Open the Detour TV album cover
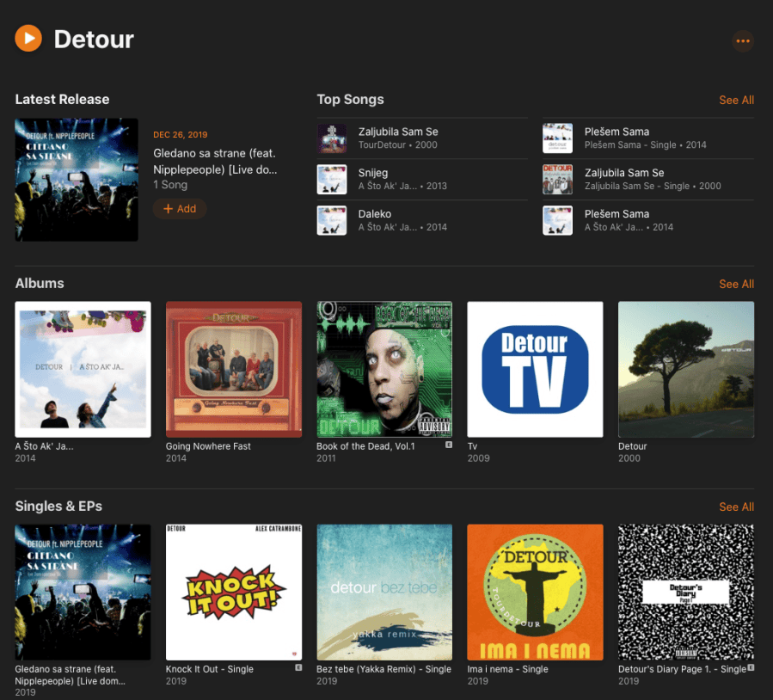 point(535,369)
